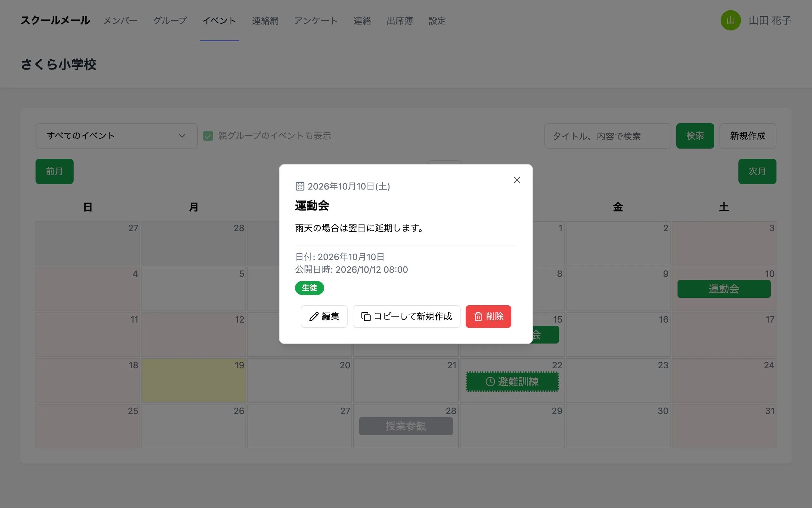Delete the event with 削除 button

click(488, 317)
